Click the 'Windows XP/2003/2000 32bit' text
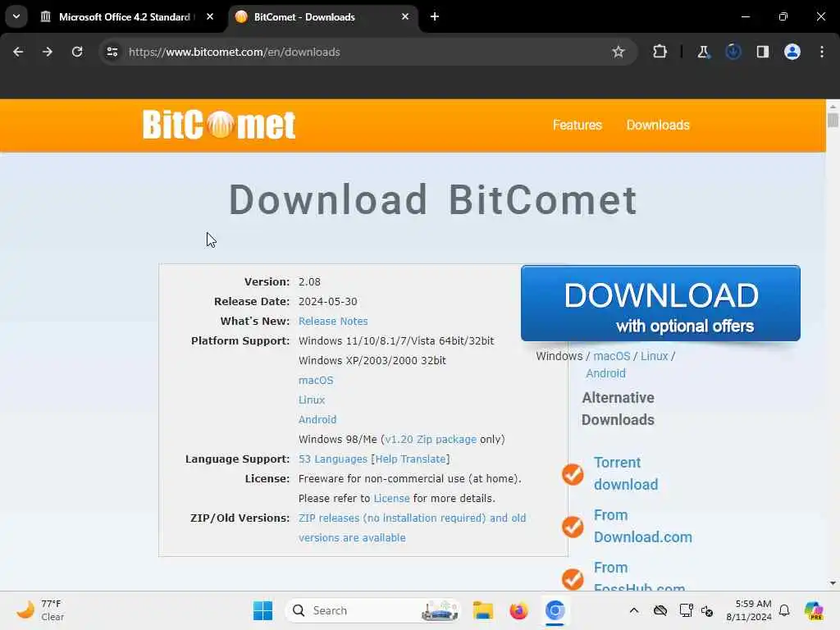Screen dimensions: 840x630 [x=372, y=361]
